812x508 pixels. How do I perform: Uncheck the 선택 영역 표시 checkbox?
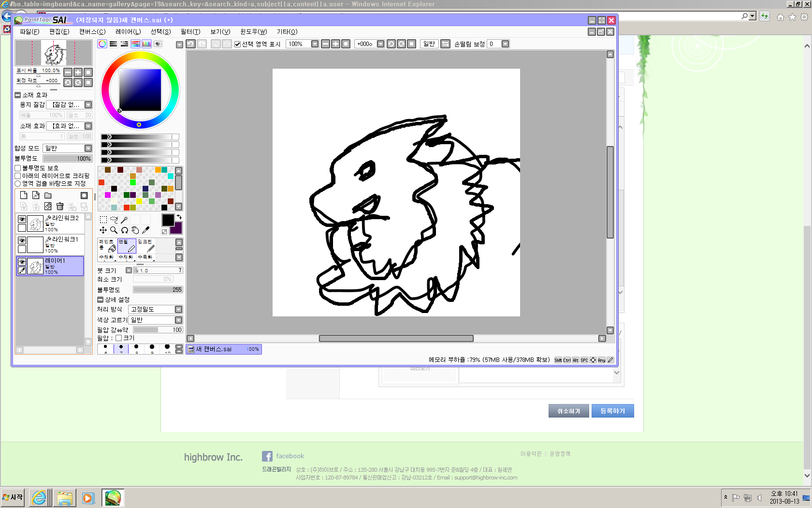pyautogui.click(x=238, y=44)
